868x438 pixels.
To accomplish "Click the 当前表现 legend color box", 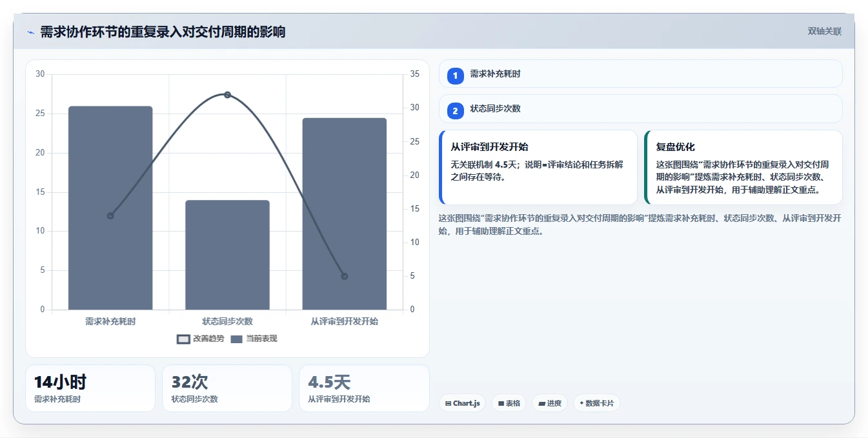I will tap(236, 339).
